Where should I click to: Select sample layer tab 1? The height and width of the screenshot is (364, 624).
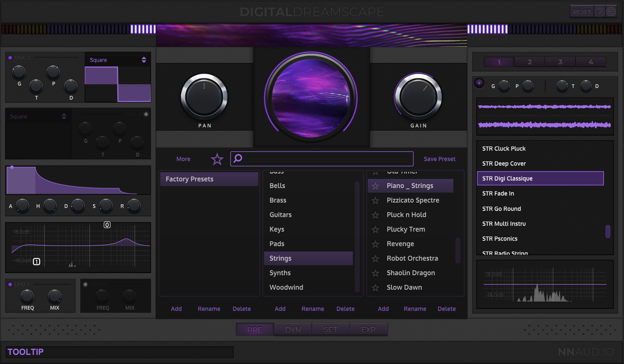click(499, 62)
